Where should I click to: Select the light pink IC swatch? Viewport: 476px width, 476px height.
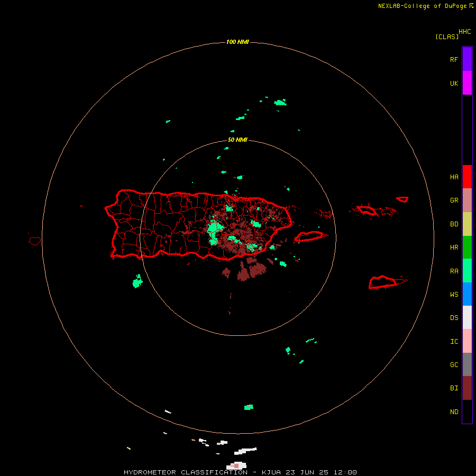point(467,341)
